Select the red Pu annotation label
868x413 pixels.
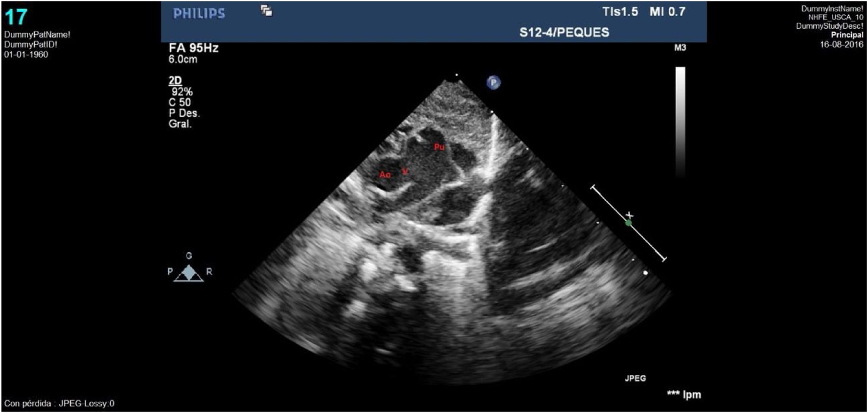(x=439, y=147)
